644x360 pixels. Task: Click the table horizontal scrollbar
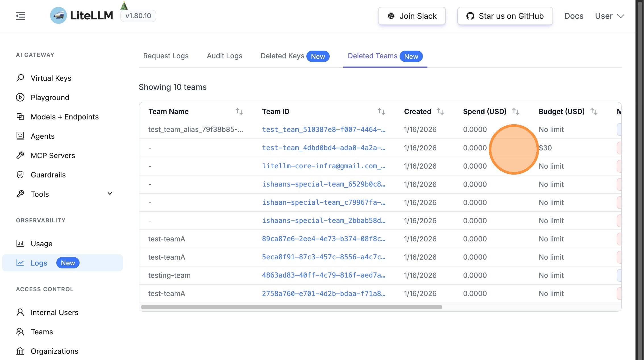click(x=291, y=307)
